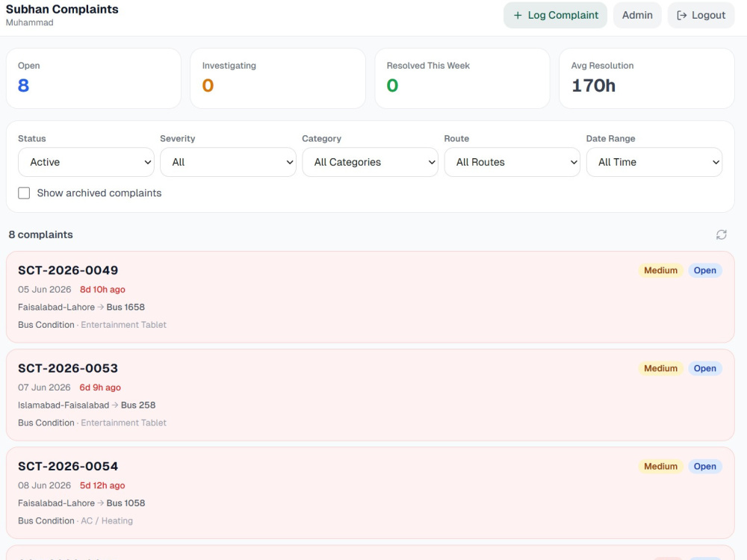Screen dimensions: 747x560
Task: Click the plus icon in Log Complaint
Action: click(518, 15)
